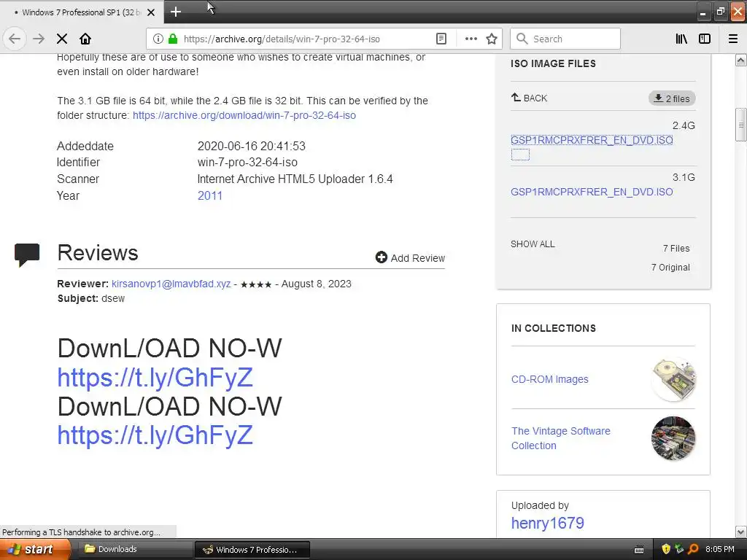Click SHOW ALL files
Image resolution: width=747 pixels, height=560 pixels.
[533, 244]
